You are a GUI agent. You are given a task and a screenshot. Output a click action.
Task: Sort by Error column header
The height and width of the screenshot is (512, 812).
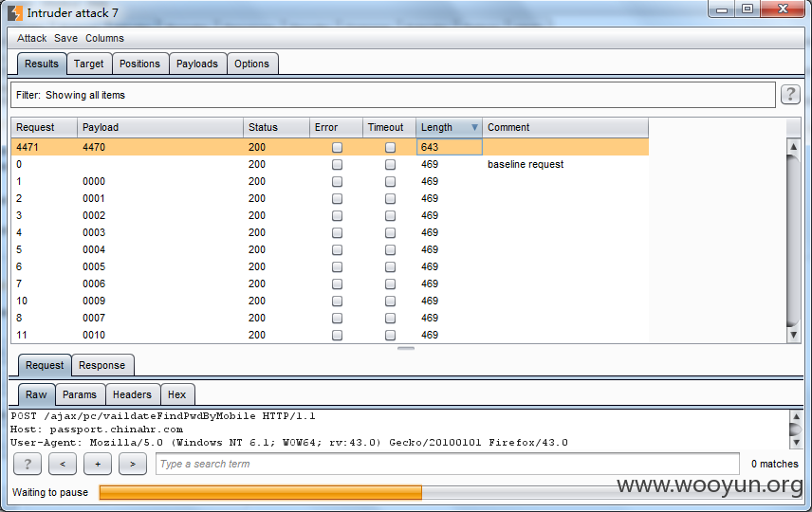pyautogui.click(x=336, y=127)
